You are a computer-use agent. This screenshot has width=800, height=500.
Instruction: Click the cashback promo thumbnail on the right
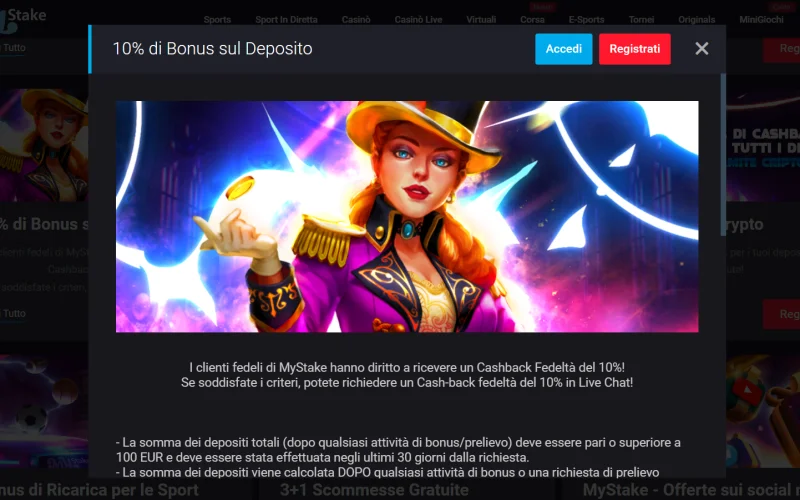[763, 144]
